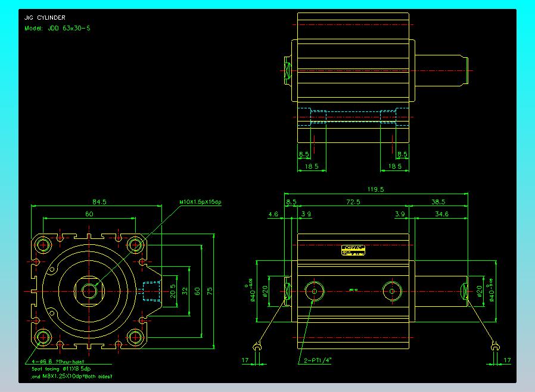Click the 38.5 rod length dimension
The image size is (535, 392).
(438, 201)
